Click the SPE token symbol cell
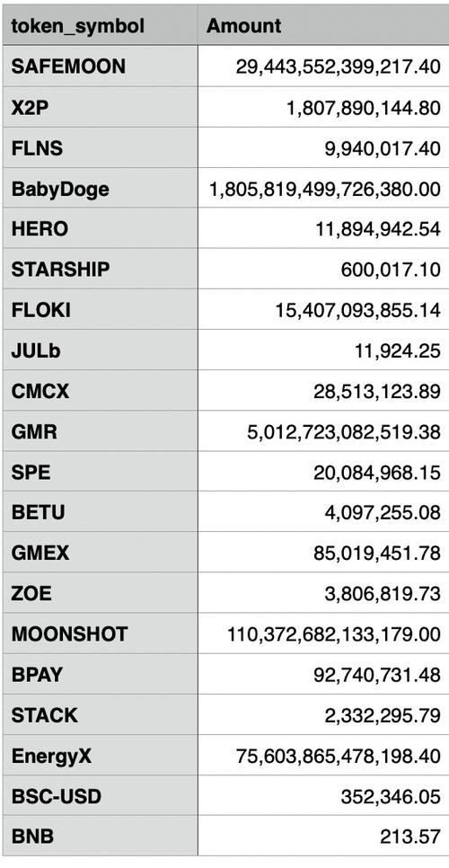 [100, 472]
